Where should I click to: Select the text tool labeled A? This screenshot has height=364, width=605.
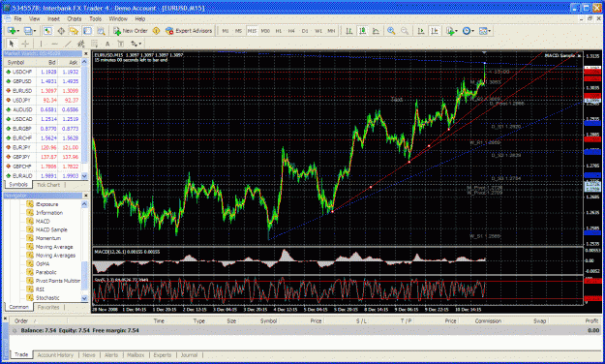107,44
